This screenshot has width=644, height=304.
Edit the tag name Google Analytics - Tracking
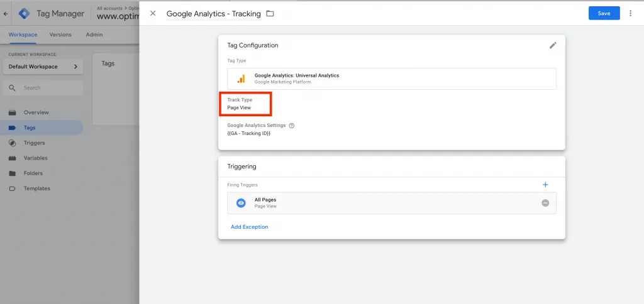[214, 14]
